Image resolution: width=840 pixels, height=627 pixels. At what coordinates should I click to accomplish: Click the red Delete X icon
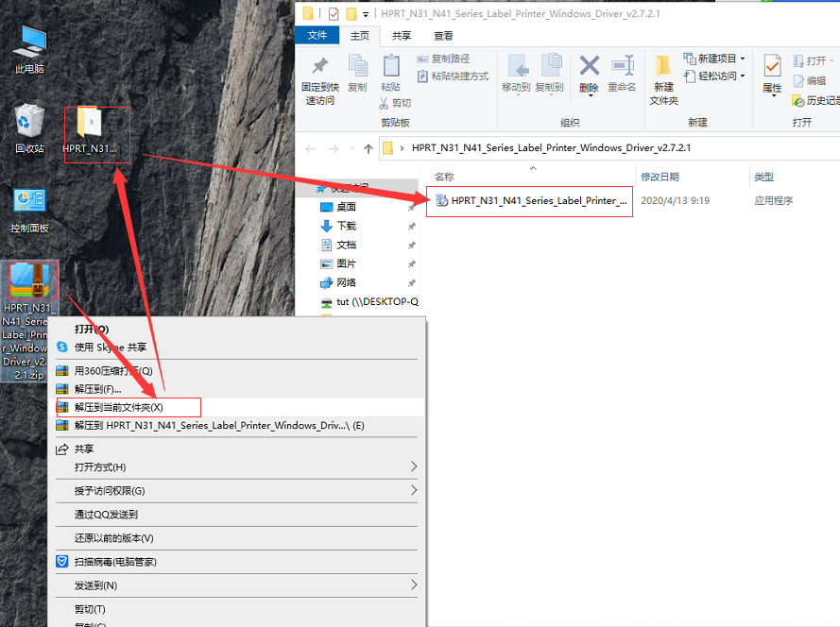pos(589,66)
